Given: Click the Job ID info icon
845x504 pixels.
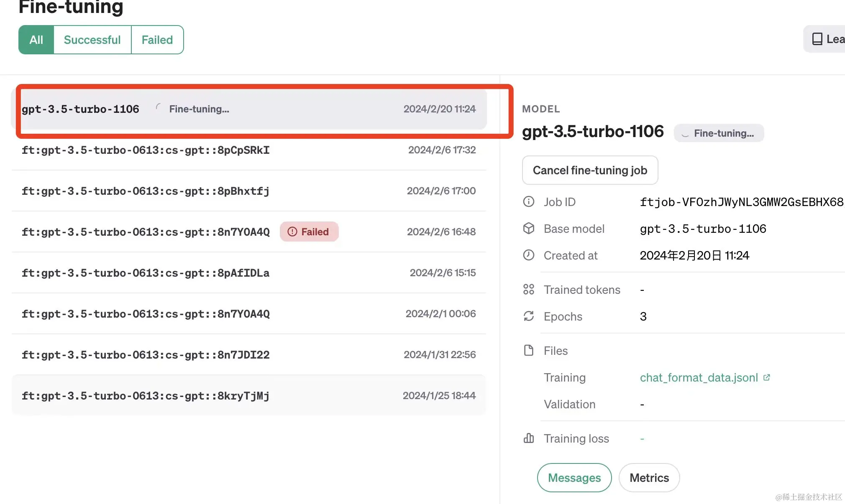Looking at the screenshot, I should [x=529, y=202].
